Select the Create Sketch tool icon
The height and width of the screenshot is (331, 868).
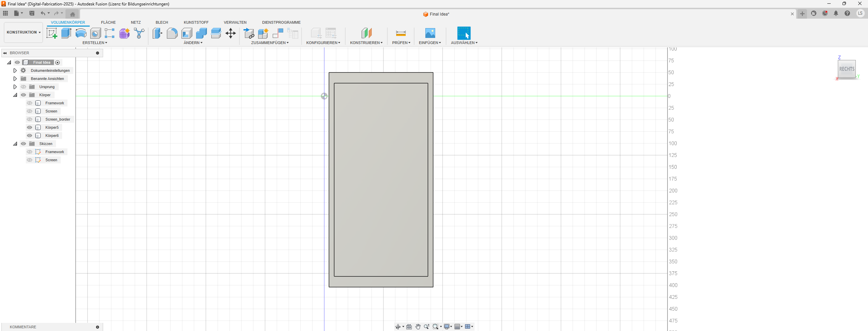tap(52, 33)
